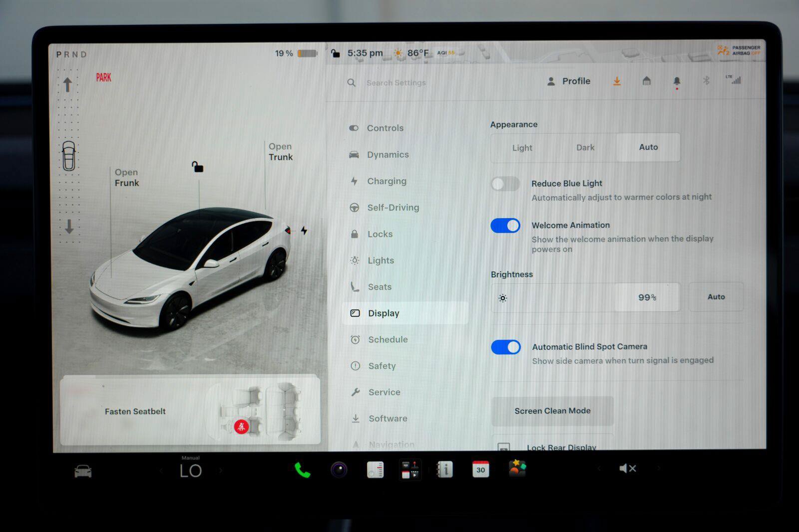Image resolution: width=799 pixels, height=532 pixels.
Task: Lower volume with left arrow beside speaker
Action: point(599,468)
